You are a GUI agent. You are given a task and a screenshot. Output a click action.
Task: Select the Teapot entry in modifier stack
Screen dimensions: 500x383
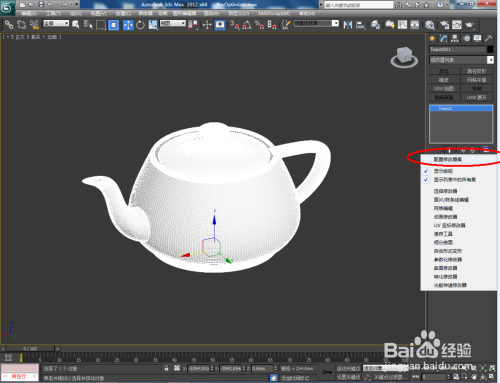(461, 109)
